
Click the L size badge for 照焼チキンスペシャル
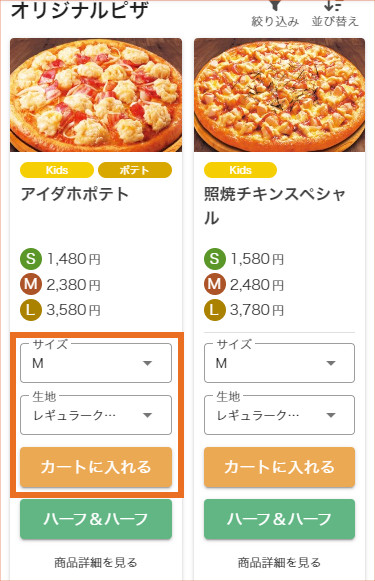point(215,310)
